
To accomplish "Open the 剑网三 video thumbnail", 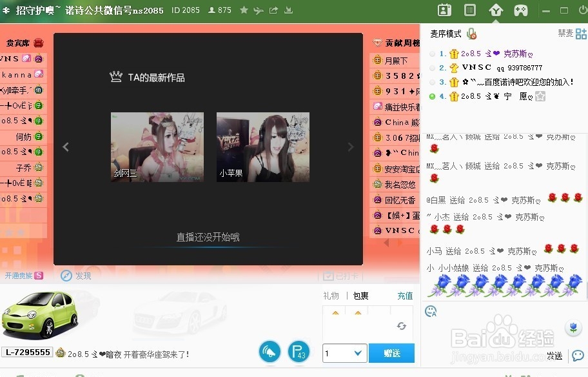I will pos(157,147).
